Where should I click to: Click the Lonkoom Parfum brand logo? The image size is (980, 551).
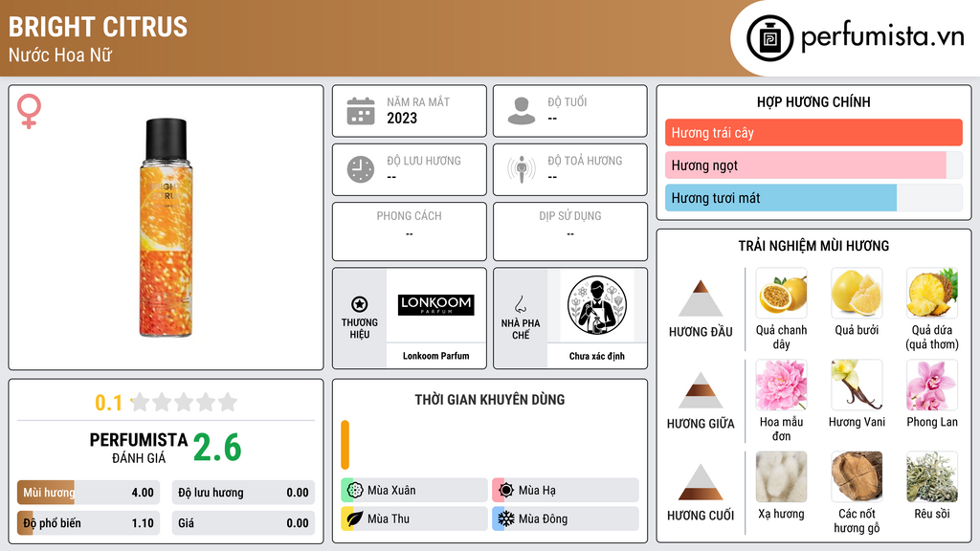[435, 305]
